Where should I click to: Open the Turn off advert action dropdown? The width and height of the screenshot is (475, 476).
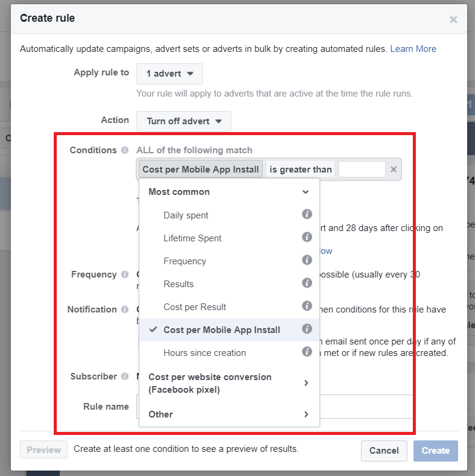pyautogui.click(x=183, y=121)
